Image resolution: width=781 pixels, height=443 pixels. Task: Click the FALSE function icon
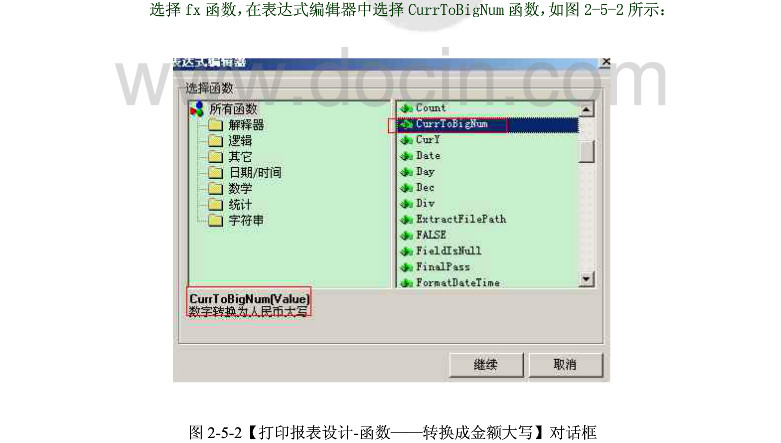406,235
